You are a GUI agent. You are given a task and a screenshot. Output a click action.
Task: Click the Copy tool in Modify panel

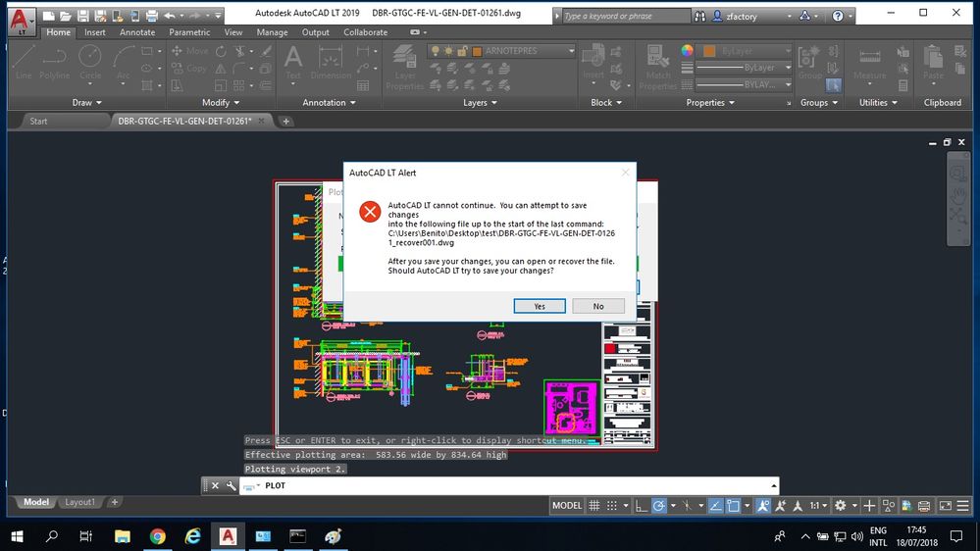189,68
